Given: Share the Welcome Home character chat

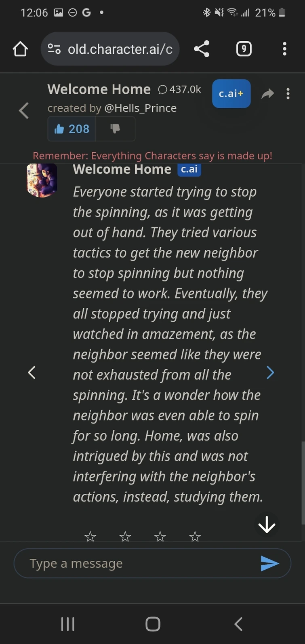Looking at the screenshot, I should 267,94.
